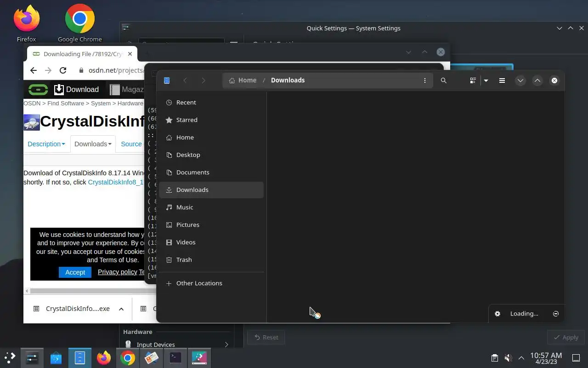
Task: Open Firefox desktop shortcut
Action: point(26,23)
